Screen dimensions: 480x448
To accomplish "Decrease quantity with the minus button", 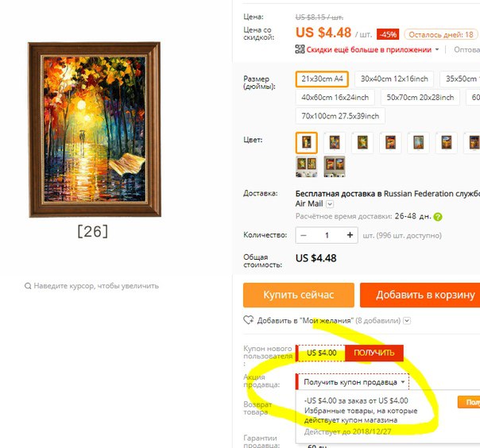I will [x=304, y=235].
